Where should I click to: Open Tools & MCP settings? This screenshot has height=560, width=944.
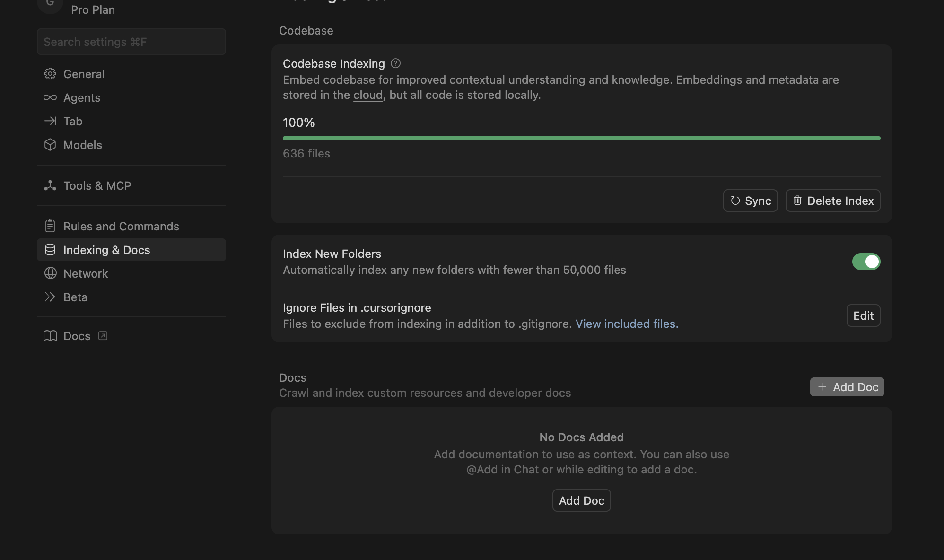(x=131, y=185)
